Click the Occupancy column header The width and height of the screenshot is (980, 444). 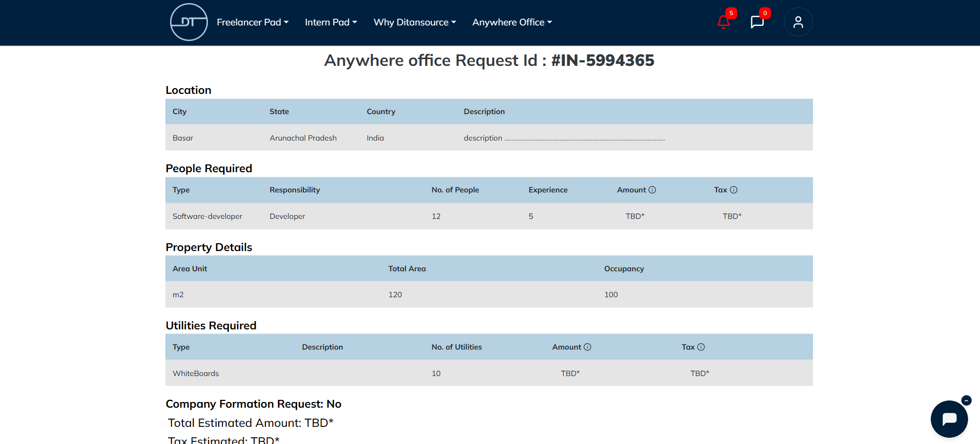[x=624, y=269]
